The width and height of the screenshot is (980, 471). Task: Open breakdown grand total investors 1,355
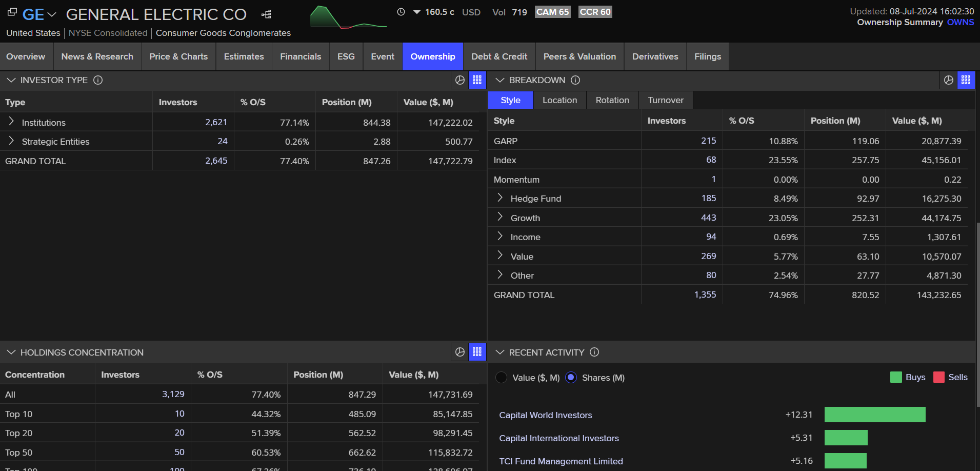click(x=705, y=295)
